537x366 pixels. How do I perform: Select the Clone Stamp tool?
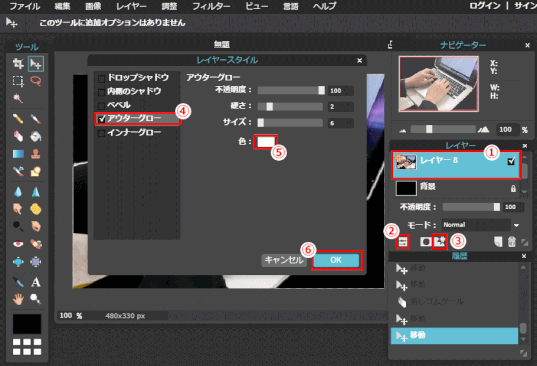(x=36, y=154)
